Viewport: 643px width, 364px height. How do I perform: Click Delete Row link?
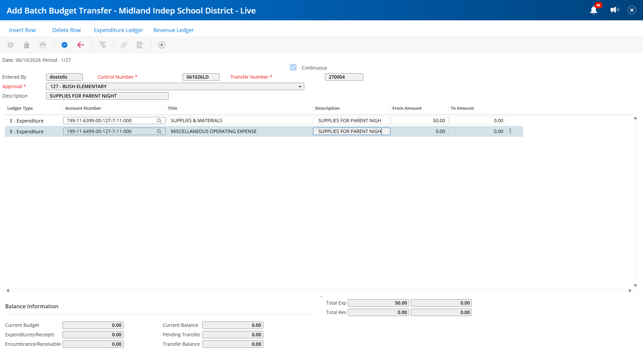tap(67, 30)
